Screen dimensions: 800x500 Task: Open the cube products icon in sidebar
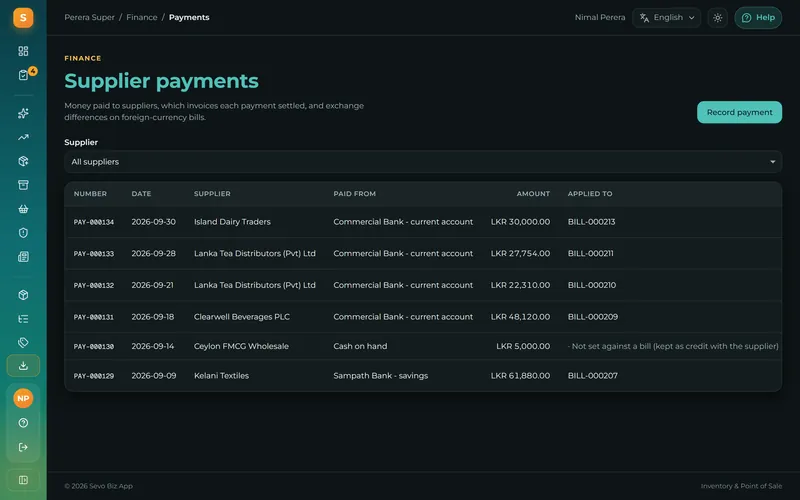point(23,295)
